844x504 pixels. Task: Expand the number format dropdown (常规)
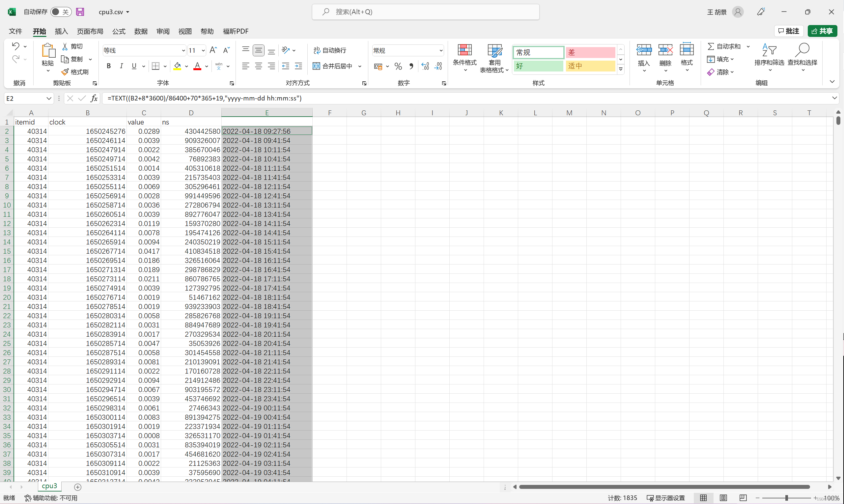(x=440, y=51)
